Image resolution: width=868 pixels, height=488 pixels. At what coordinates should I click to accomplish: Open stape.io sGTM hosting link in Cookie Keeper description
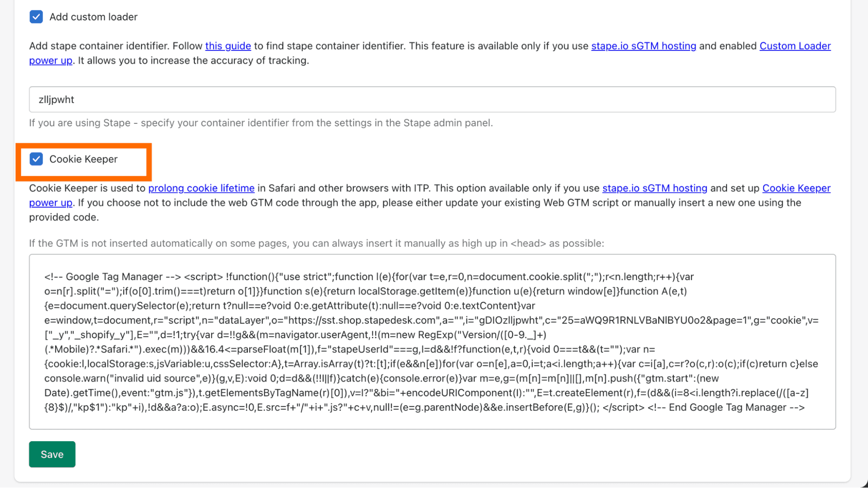point(655,188)
